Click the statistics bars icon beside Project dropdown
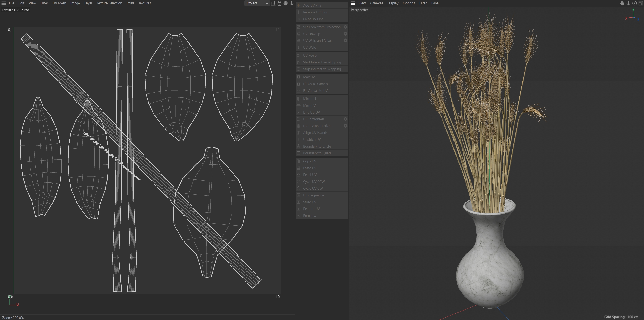The height and width of the screenshot is (320, 644). pos(273,3)
